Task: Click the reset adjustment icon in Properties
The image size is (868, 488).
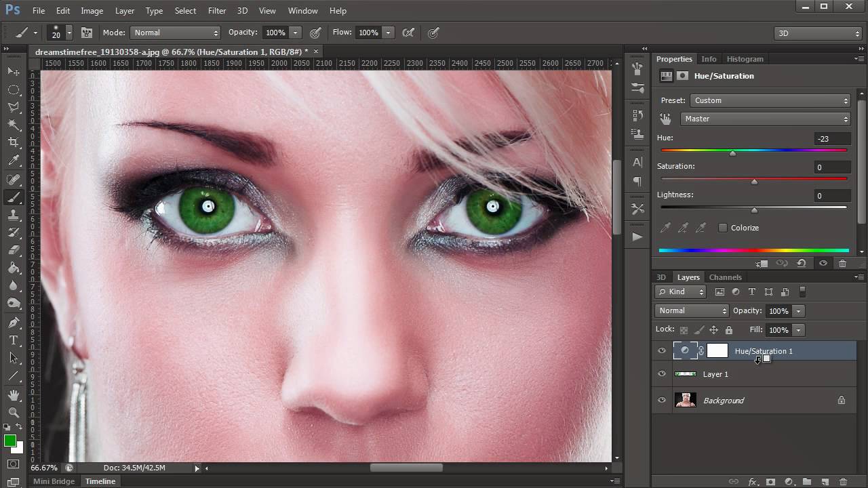Action: click(802, 264)
